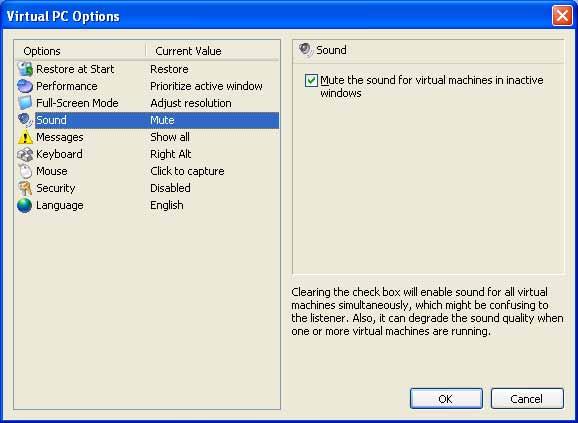This screenshot has height=423, width=578.
Task: Click the Security keys icon
Action: pyautogui.click(x=25, y=188)
